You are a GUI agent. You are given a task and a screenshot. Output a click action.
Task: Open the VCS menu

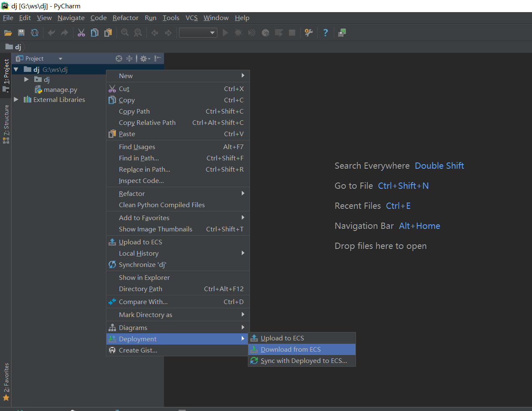pyautogui.click(x=192, y=18)
